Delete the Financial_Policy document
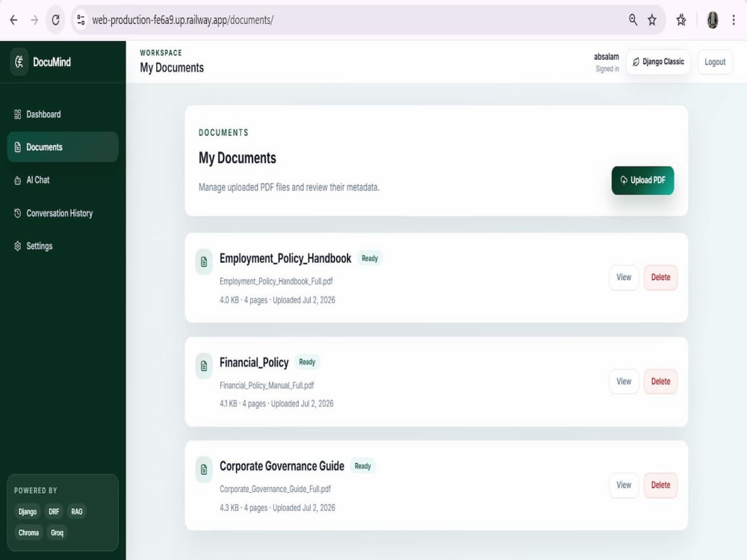Screen dimensions: 747x560 pos(661,382)
